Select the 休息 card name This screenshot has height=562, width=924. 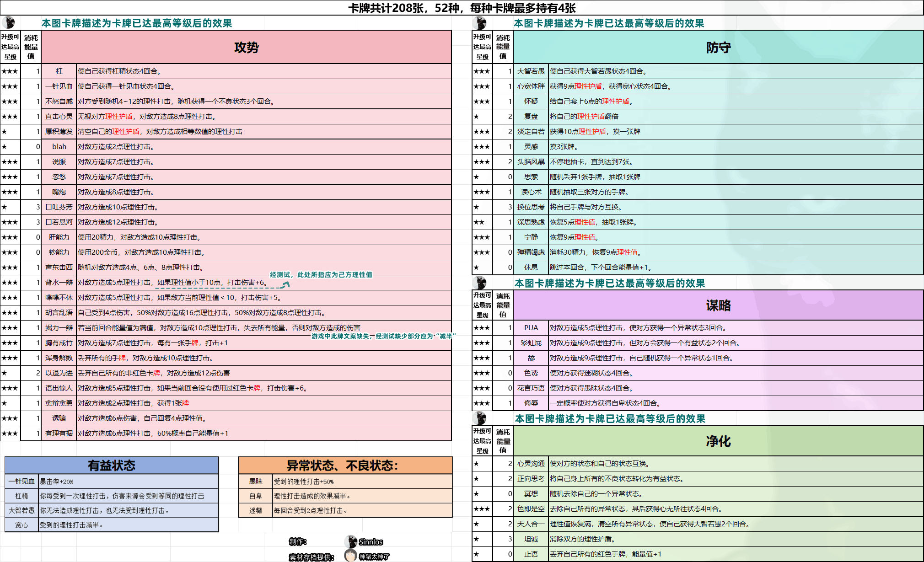(531, 268)
